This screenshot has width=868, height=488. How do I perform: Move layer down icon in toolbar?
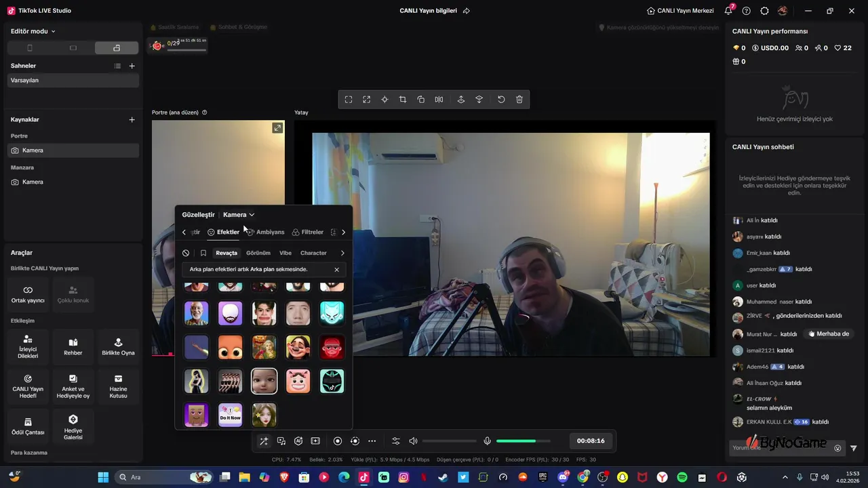pyautogui.click(x=479, y=100)
